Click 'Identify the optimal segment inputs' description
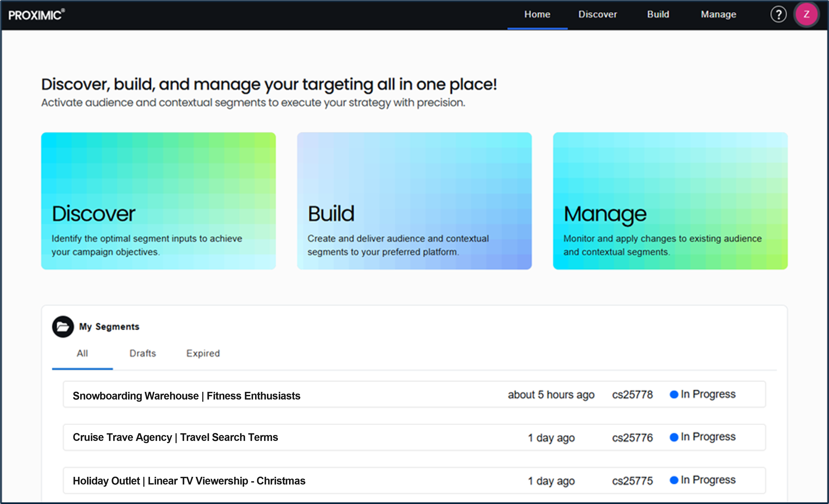 tap(147, 245)
